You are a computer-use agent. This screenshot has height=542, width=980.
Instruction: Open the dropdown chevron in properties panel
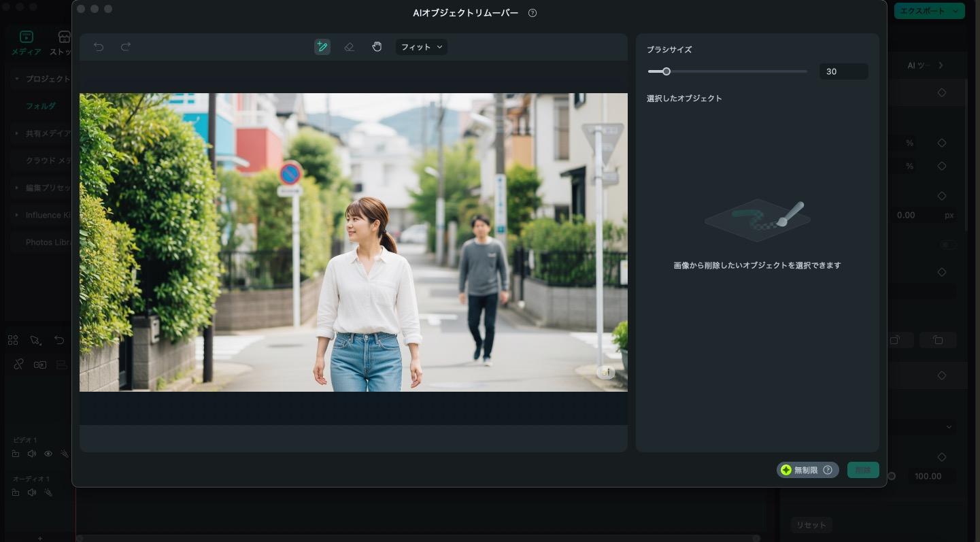[x=949, y=427]
